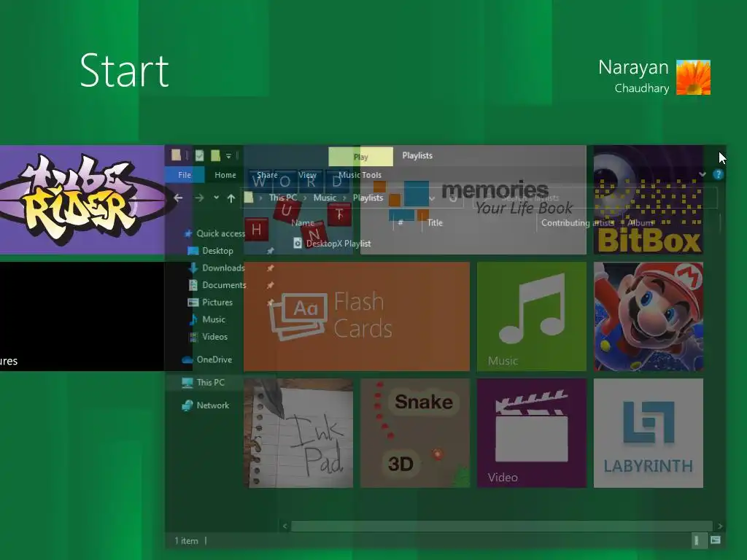Open Narayan Chaudhary account name
The width and height of the screenshot is (747, 560).
pos(634,77)
